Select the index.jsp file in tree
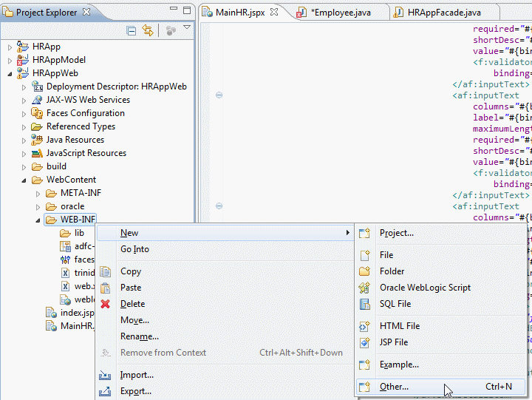Screen dimensions: 532x400 point(77,313)
